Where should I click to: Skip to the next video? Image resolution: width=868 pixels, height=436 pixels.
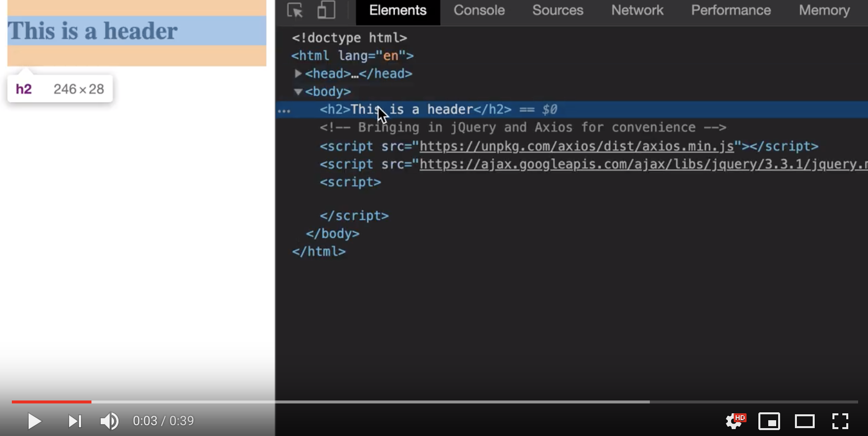point(75,421)
